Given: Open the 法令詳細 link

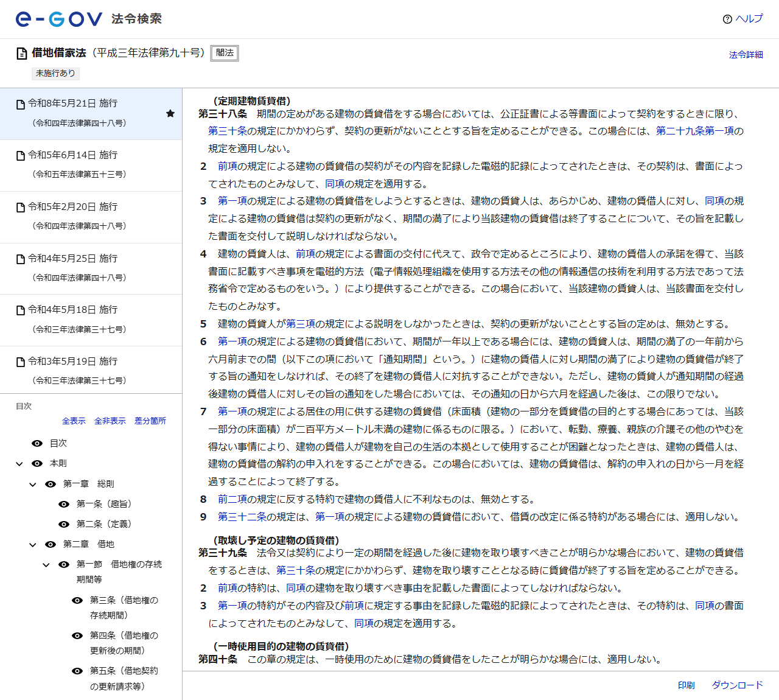Looking at the screenshot, I should click(x=746, y=55).
